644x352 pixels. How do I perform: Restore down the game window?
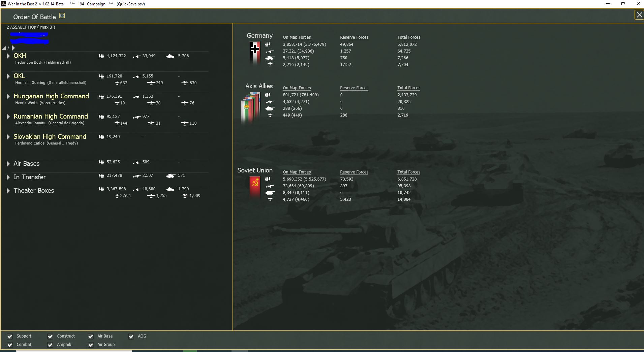click(x=623, y=4)
